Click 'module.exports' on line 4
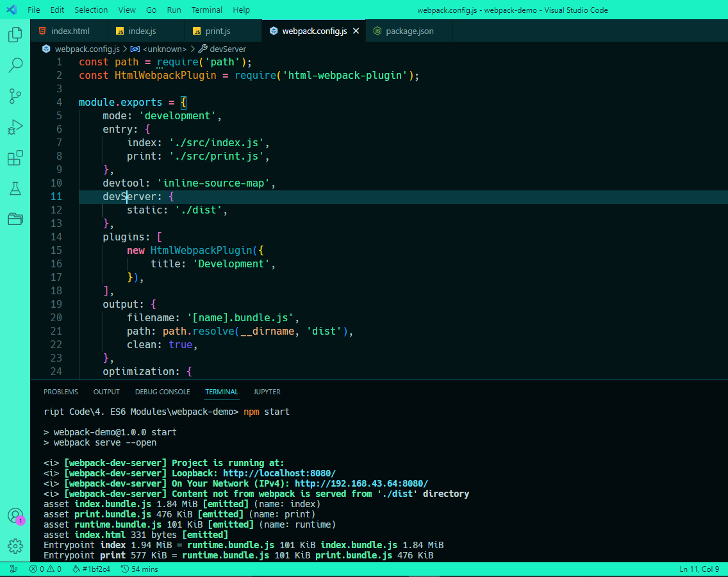728x577 pixels. click(120, 102)
